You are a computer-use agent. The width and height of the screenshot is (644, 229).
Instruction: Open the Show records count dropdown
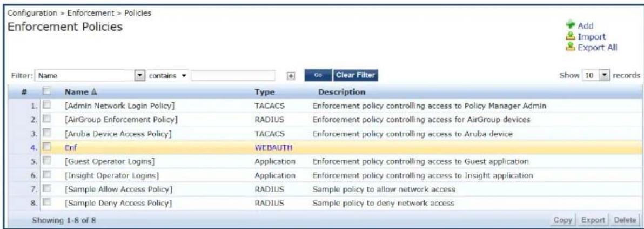(x=604, y=76)
